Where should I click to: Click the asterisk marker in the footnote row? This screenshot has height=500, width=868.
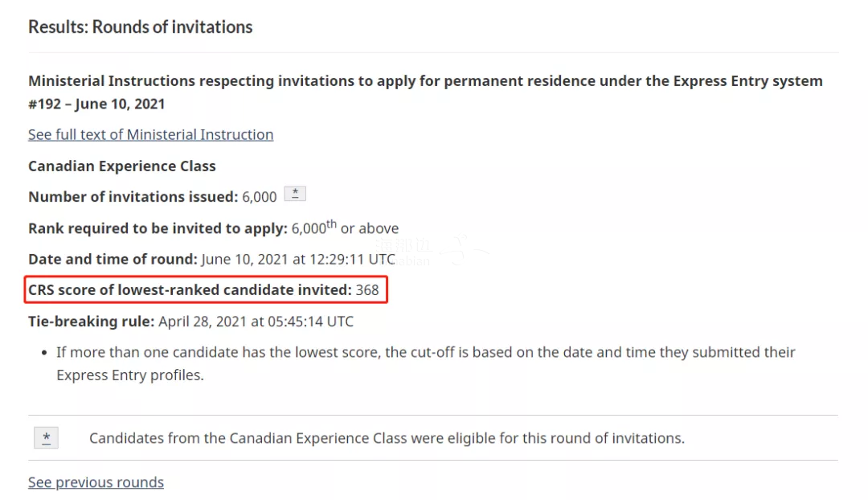pos(46,438)
